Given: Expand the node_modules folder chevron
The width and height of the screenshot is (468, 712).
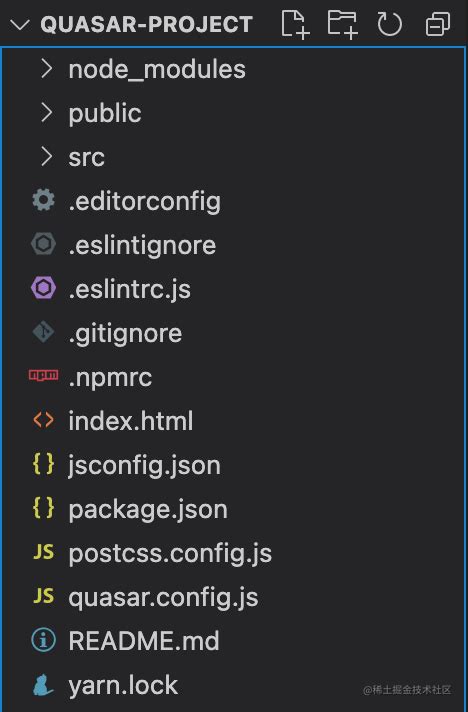Looking at the screenshot, I should point(46,69).
